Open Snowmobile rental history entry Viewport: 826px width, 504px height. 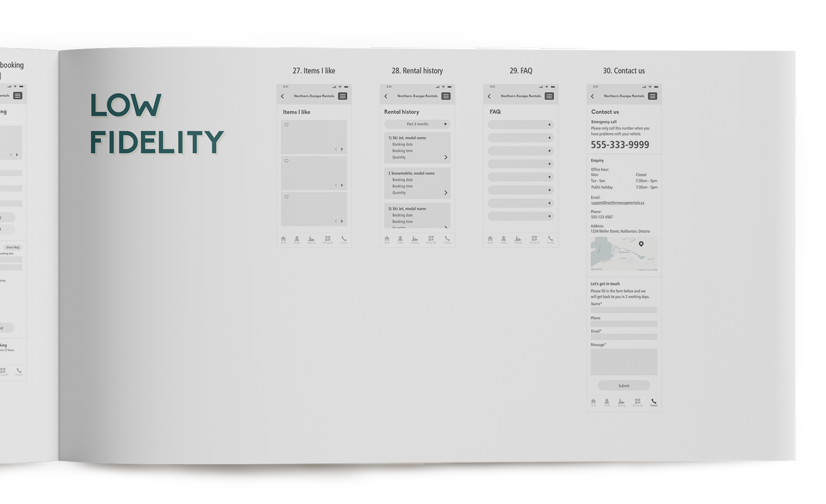pos(417,183)
